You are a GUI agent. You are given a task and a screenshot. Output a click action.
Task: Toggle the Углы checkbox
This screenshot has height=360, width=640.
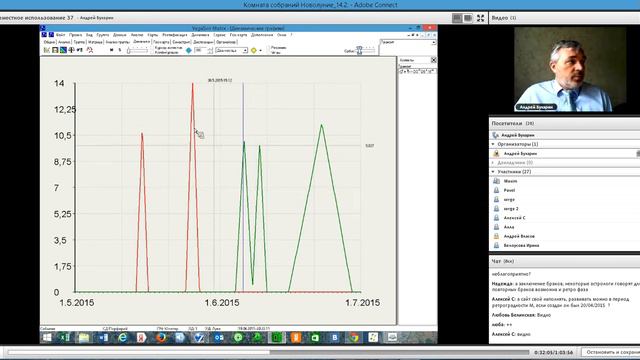[269, 52]
